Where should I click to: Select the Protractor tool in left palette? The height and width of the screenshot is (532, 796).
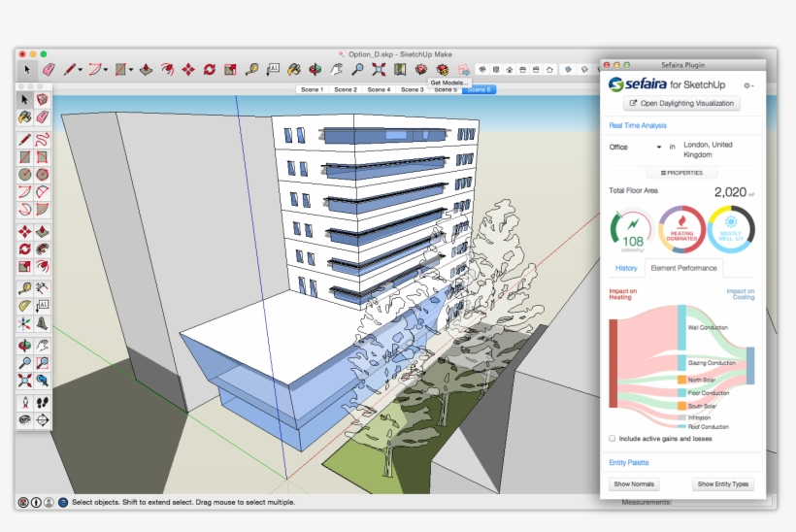[24, 306]
